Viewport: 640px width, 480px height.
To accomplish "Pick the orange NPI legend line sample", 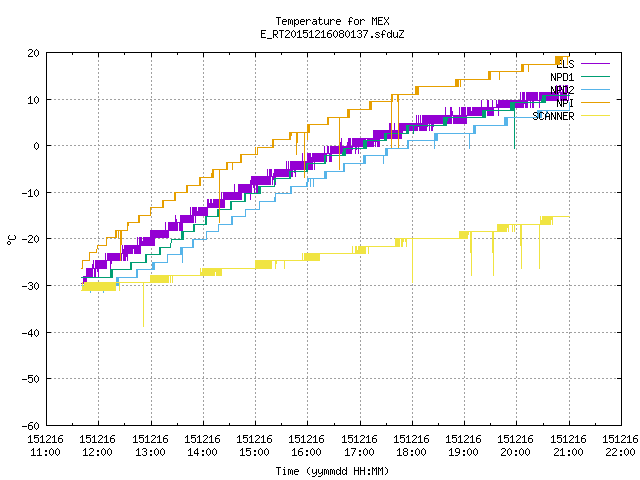I will (596, 102).
